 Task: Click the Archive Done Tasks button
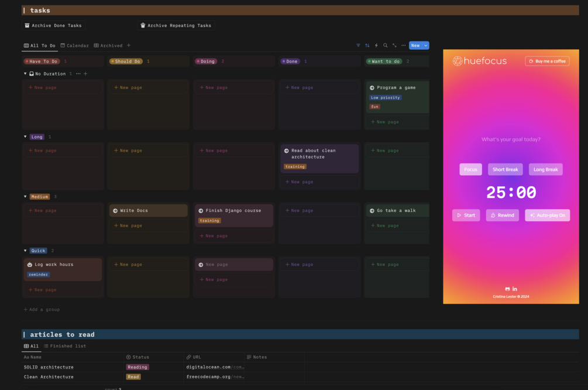pos(53,26)
